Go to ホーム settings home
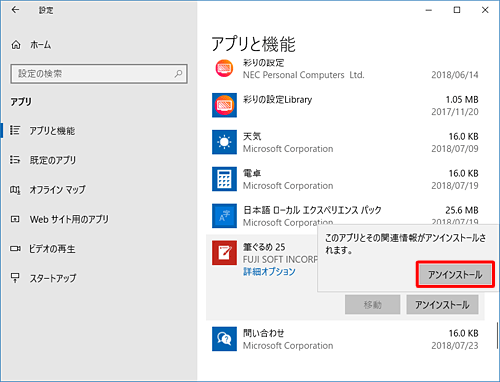 [x=41, y=45]
